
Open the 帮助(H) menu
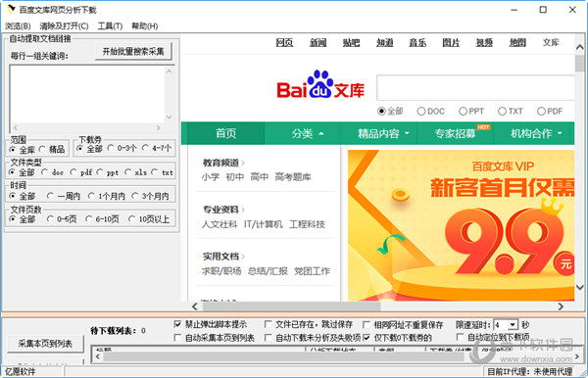click(x=144, y=25)
